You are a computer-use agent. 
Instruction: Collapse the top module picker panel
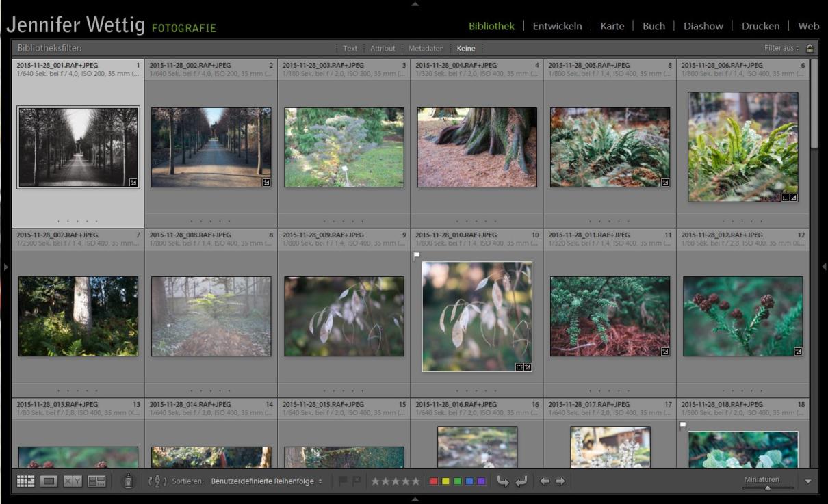(415, 4)
